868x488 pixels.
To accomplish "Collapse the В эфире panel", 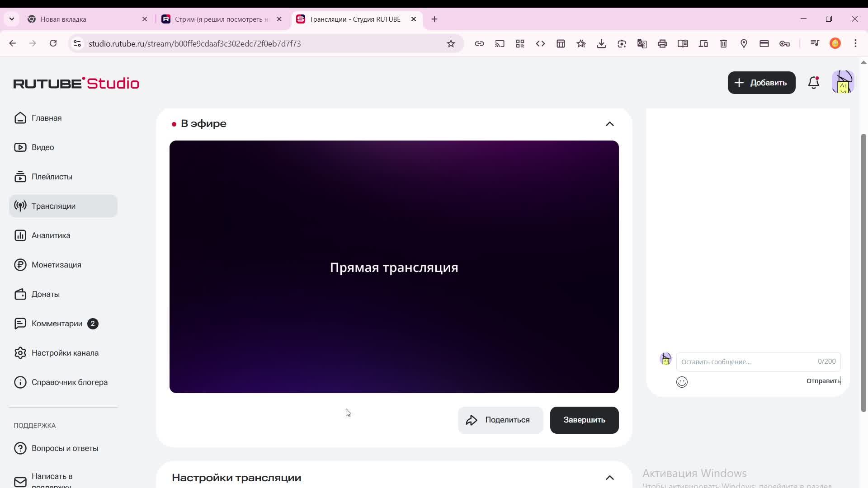I will coord(609,124).
